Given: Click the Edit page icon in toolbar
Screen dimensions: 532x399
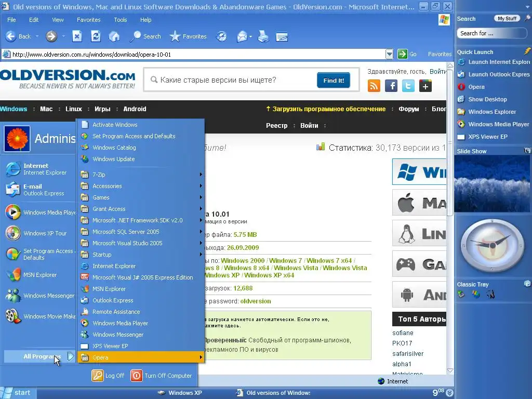Looking at the screenshot, I should click(282, 37).
